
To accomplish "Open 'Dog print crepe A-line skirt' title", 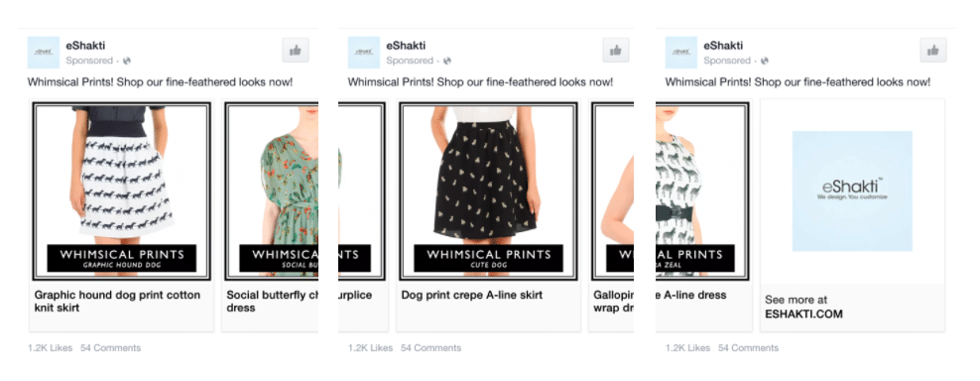I will 472,296.
